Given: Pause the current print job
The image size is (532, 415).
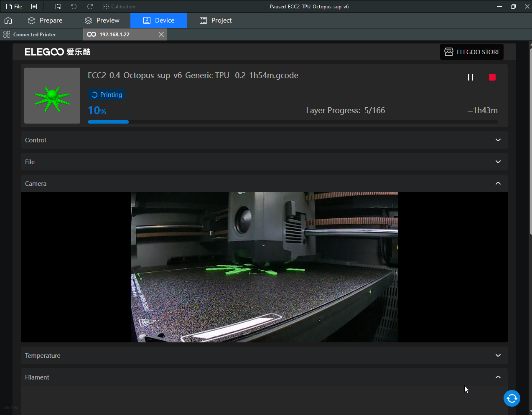Looking at the screenshot, I should coord(470,77).
